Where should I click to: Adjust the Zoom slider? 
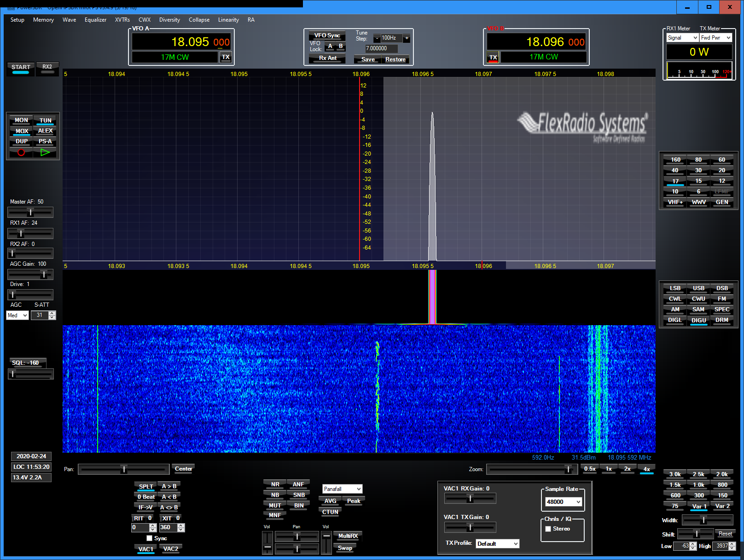(532, 469)
